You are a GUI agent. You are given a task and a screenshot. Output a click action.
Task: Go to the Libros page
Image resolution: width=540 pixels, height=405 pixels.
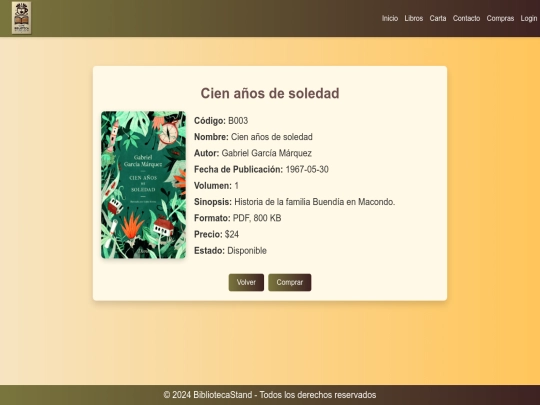[x=414, y=18]
